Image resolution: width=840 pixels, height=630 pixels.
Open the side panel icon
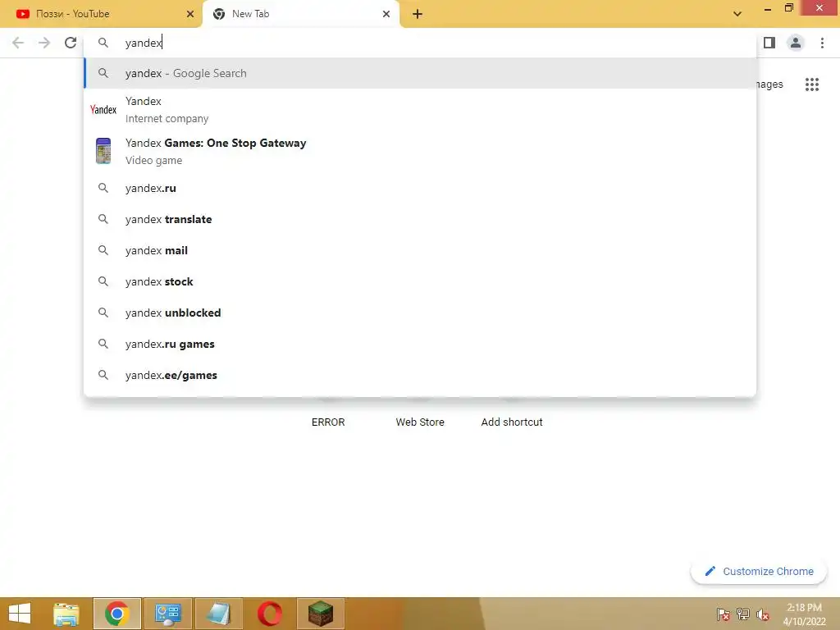tap(769, 43)
